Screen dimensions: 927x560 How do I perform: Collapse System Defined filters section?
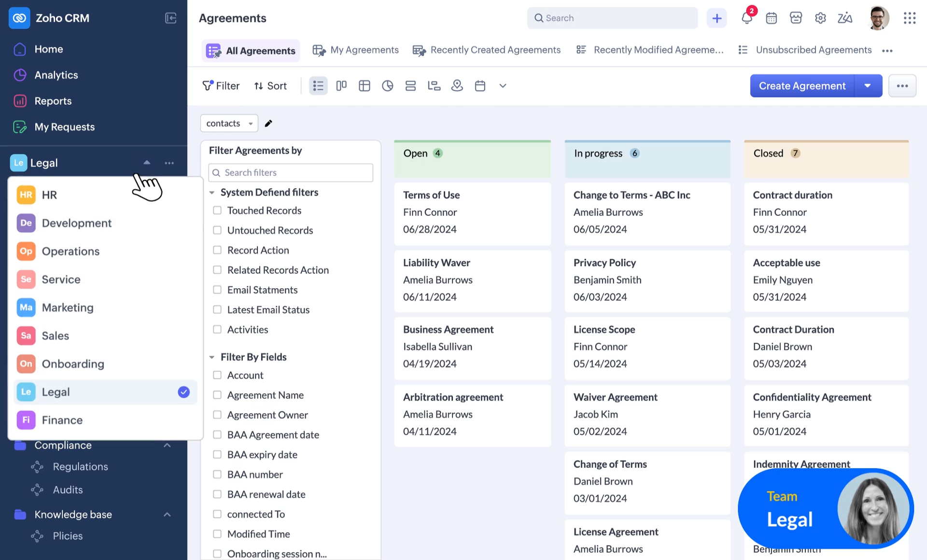pos(212,193)
